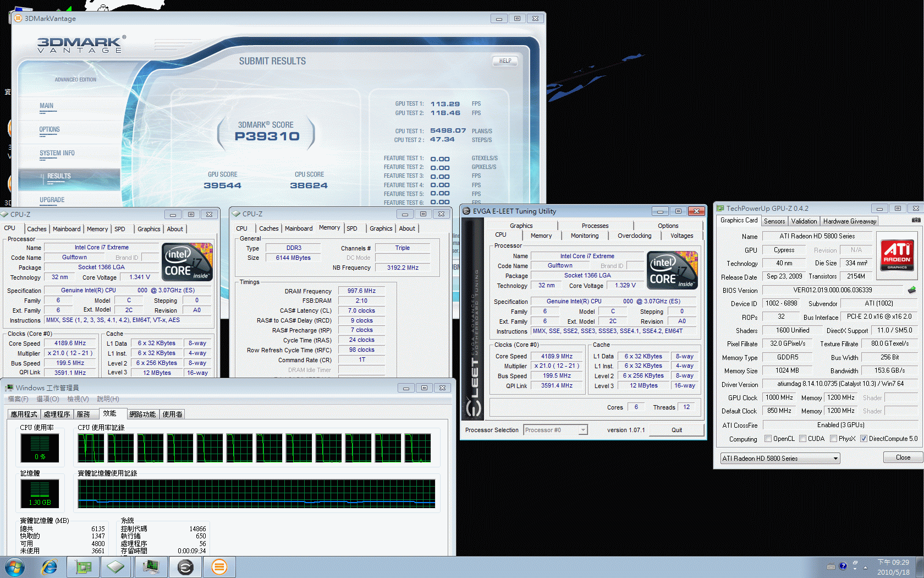924x578 pixels.
Task: Click Intel Core i7 logo in E-LEET
Action: (x=672, y=270)
